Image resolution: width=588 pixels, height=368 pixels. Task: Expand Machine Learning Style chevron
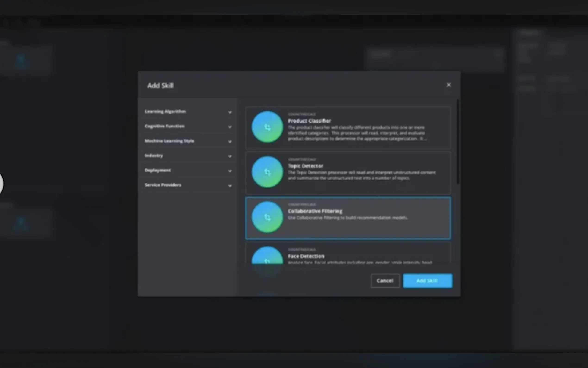230,142
